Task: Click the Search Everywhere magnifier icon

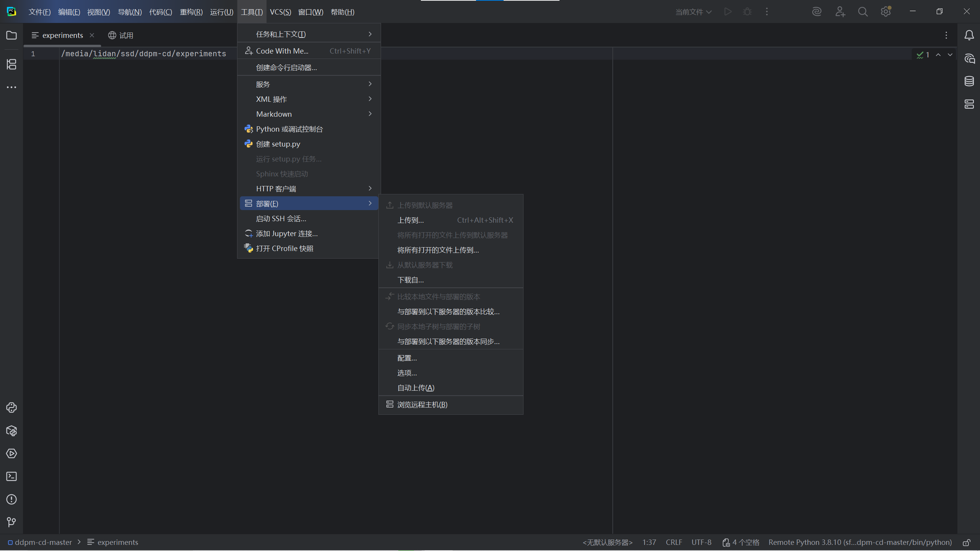Action: 863,12
